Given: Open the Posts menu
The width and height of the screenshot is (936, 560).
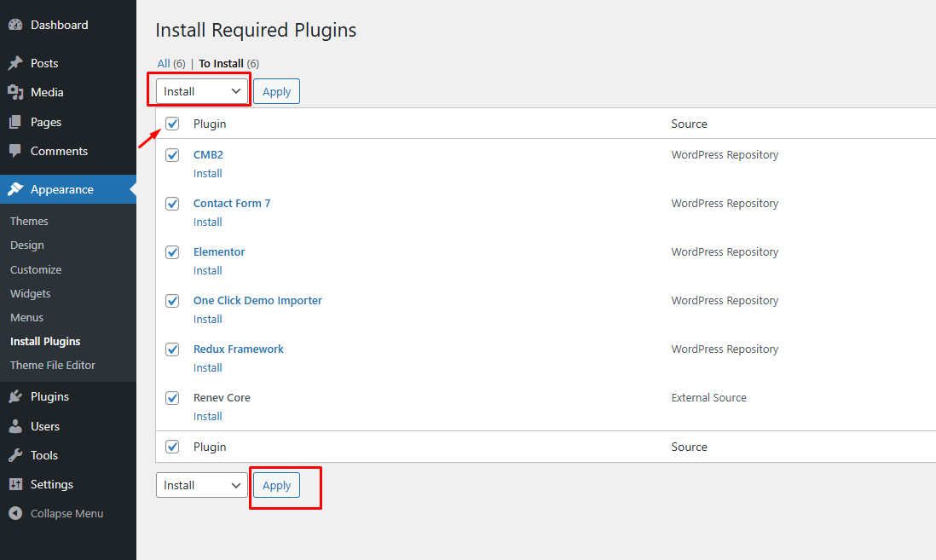Looking at the screenshot, I should click(44, 63).
